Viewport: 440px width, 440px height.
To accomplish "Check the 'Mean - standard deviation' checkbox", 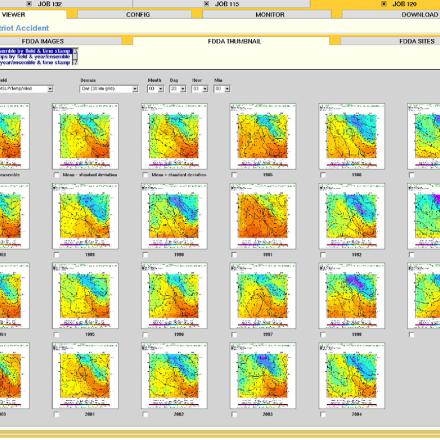I will 57,175.
